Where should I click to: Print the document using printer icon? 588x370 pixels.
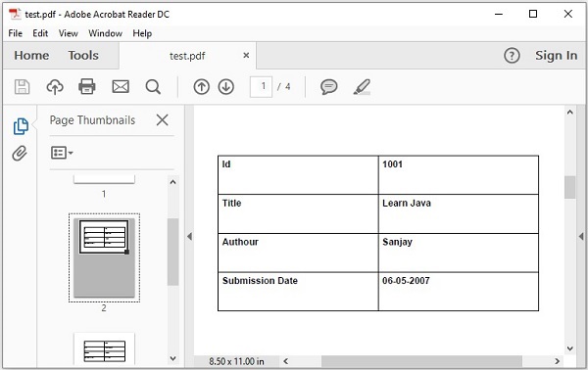coord(87,86)
